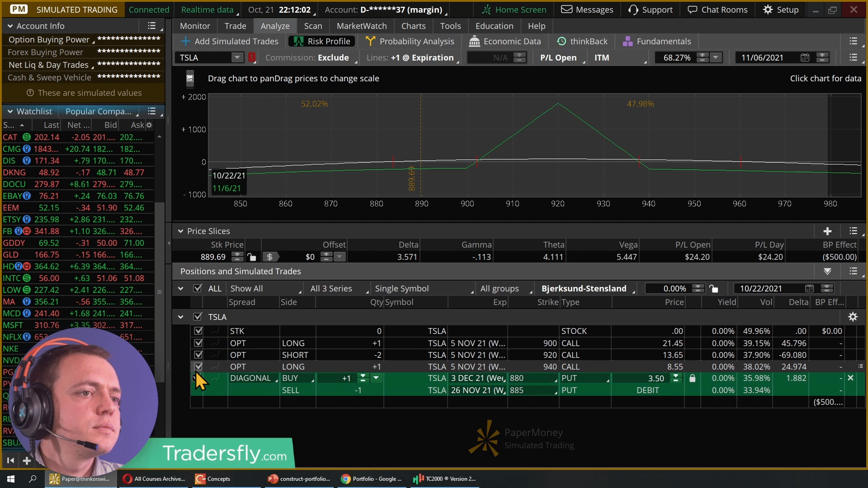Screen dimensions: 868x488
Task: Uncheck the TSLA STK row checkbox
Action: coord(198,331)
